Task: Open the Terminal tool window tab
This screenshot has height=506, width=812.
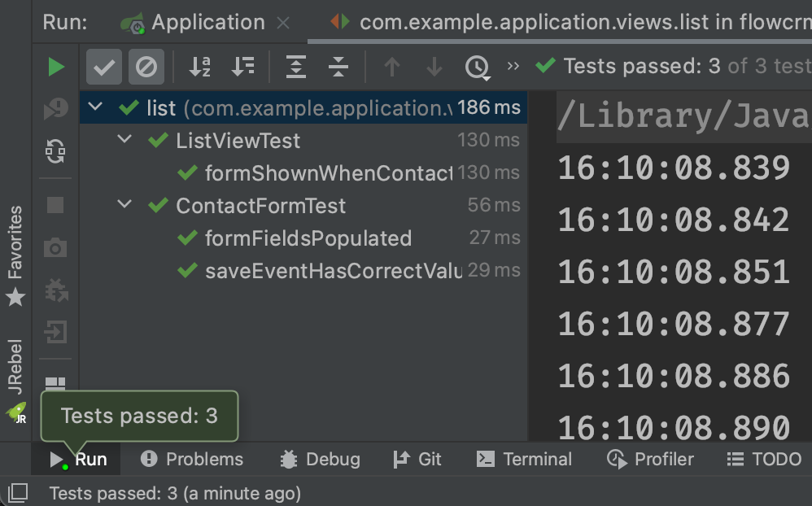Action: click(x=524, y=460)
